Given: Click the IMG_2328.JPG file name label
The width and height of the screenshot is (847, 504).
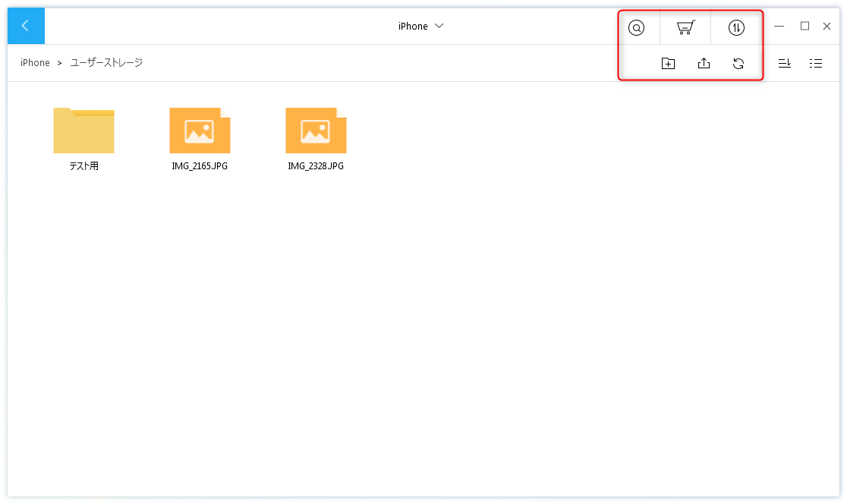Looking at the screenshot, I should coord(316,165).
